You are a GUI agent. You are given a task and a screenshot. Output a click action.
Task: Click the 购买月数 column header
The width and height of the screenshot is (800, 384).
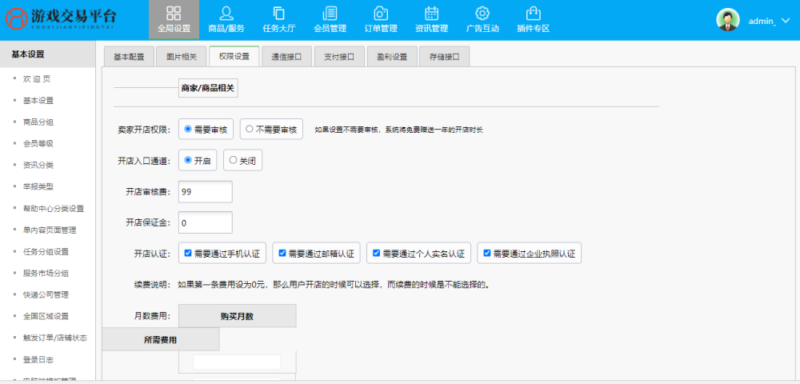237,316
